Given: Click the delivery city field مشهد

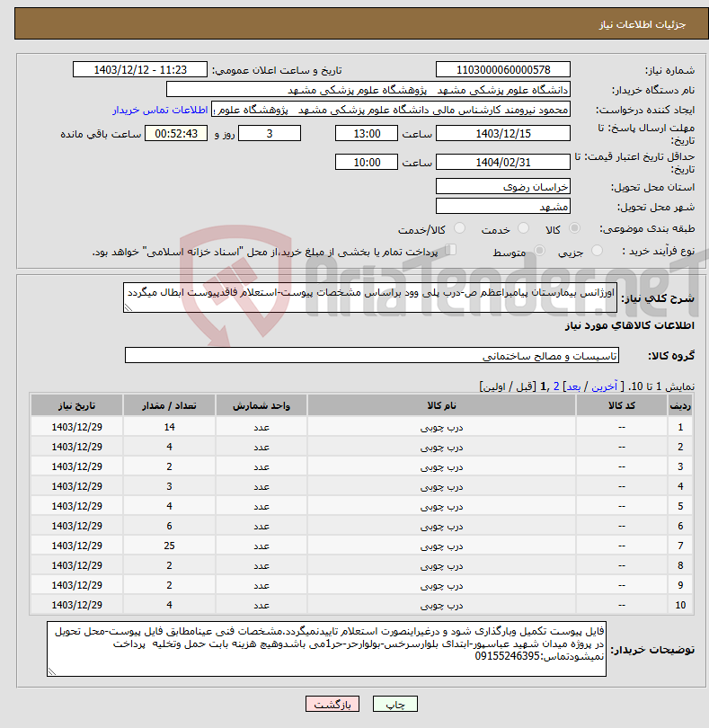Looking at the screenshot, I should (503, 206).
